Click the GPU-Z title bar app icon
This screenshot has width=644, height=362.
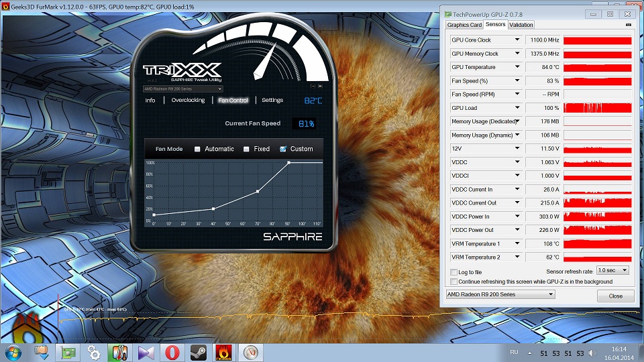447,14
